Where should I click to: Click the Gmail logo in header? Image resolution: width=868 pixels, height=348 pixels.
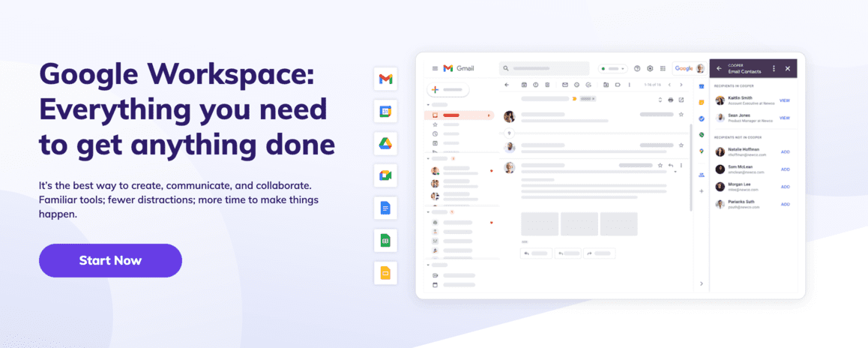click(458, 69)
